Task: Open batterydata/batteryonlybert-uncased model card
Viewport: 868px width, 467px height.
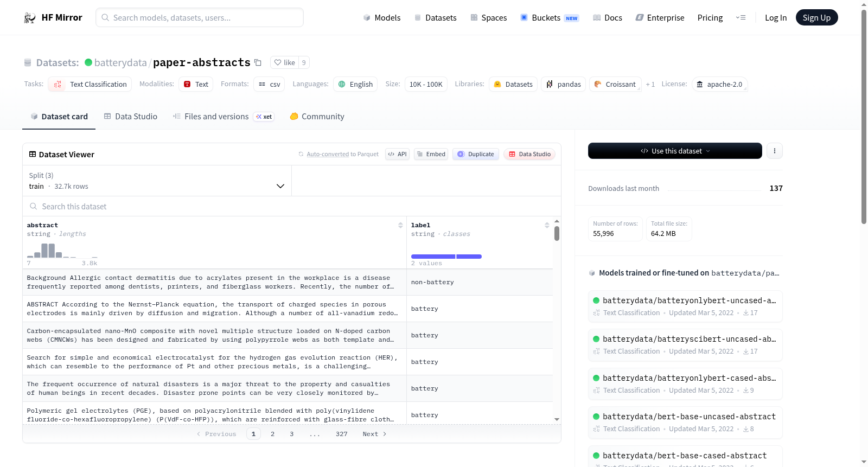Action: click(x=685, y=306)
